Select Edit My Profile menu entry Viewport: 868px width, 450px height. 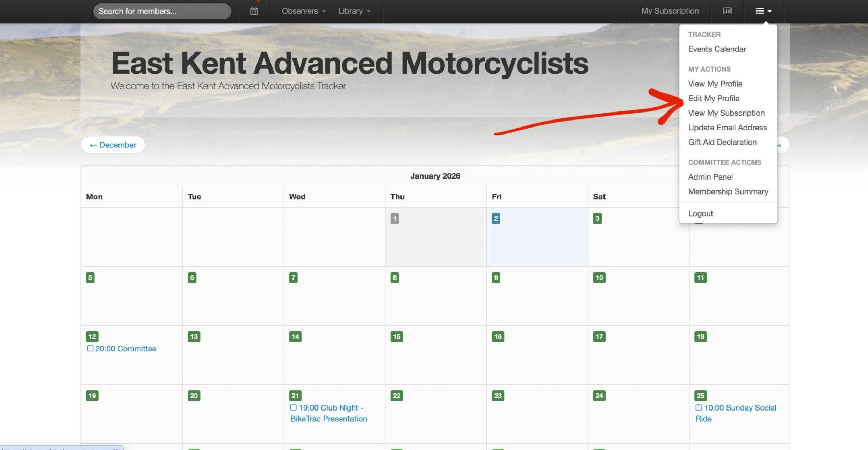click(714, 98)
